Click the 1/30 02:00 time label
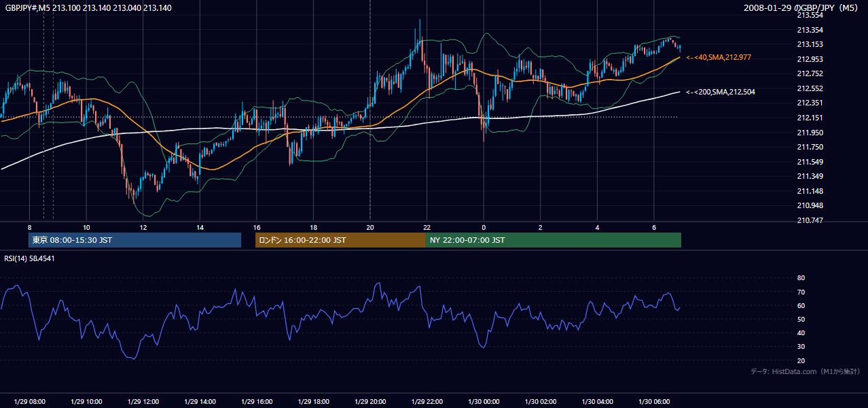The width and height of the screenshot is (868, 408). (x=540, y=401)
